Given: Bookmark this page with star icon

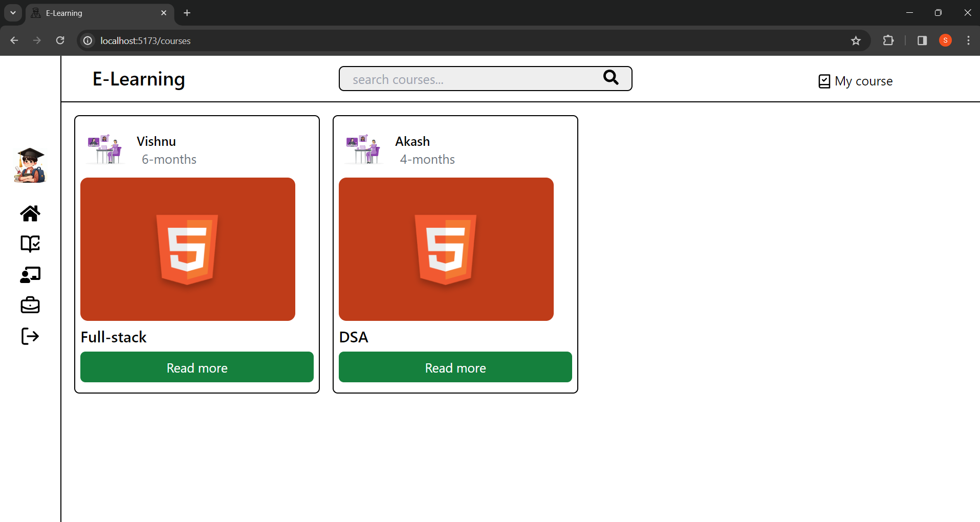Looking at the screenshot, I should (856, 40).
